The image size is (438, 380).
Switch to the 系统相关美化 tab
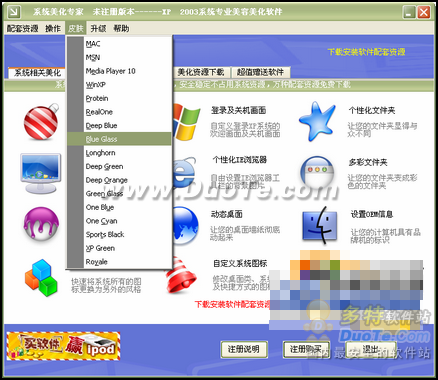click(37, 72)
